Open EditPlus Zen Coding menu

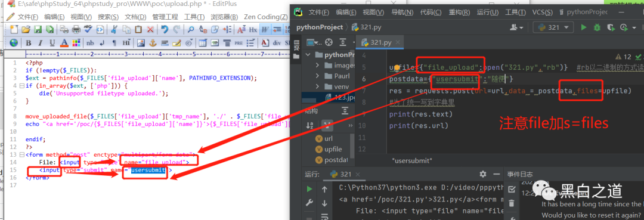click(266, 17)
